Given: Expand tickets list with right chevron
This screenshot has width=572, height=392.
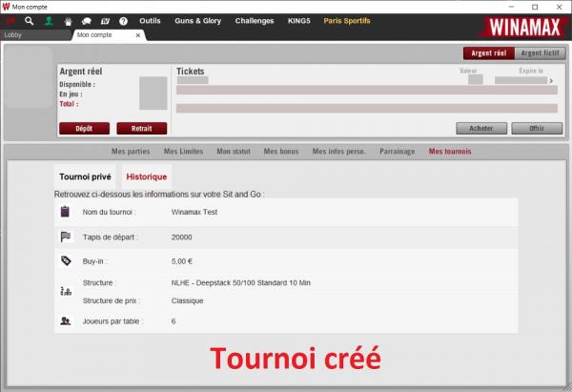Looking at the screenshot, I should 551,81.
